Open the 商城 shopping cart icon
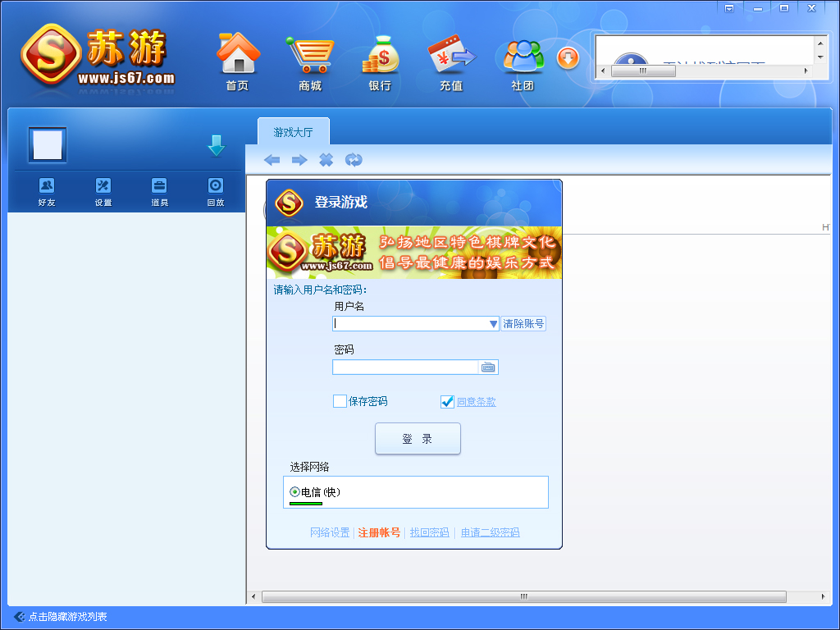Viewport: 840px width, 630px height. click(309, 54)
